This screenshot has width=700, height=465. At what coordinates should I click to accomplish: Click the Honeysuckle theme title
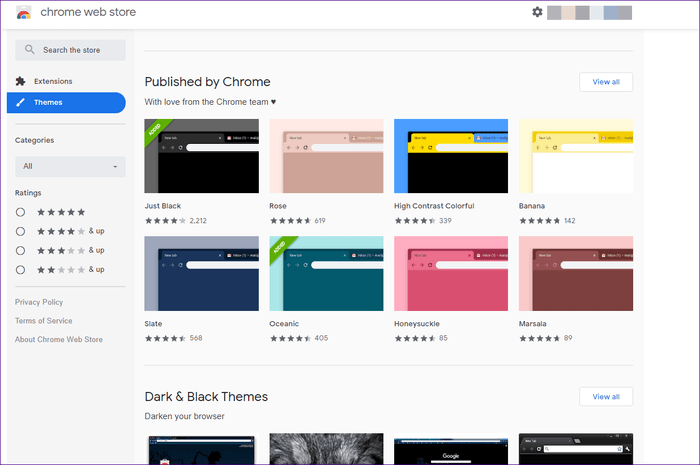(417, 324)
